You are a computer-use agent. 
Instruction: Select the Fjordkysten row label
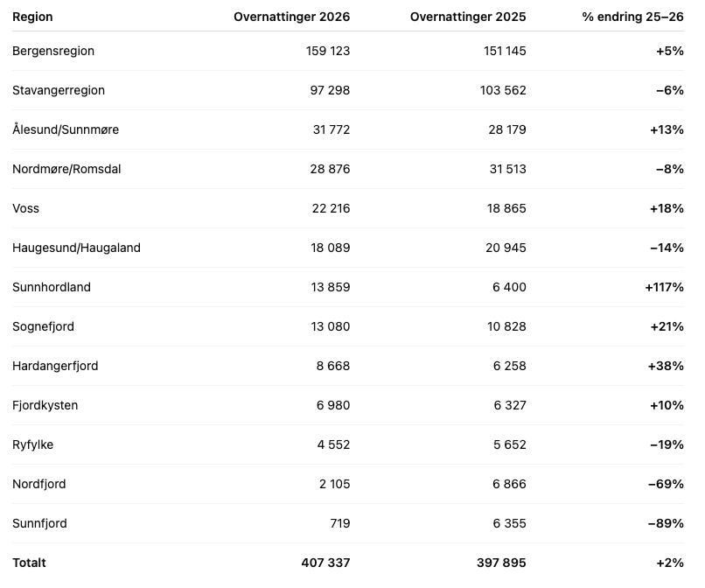[45, 405]
